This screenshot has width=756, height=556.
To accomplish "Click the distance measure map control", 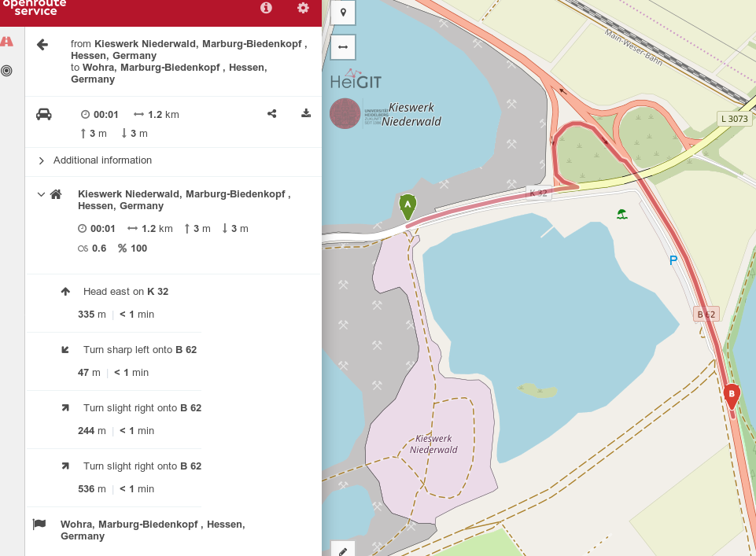I will click(343, 46).
